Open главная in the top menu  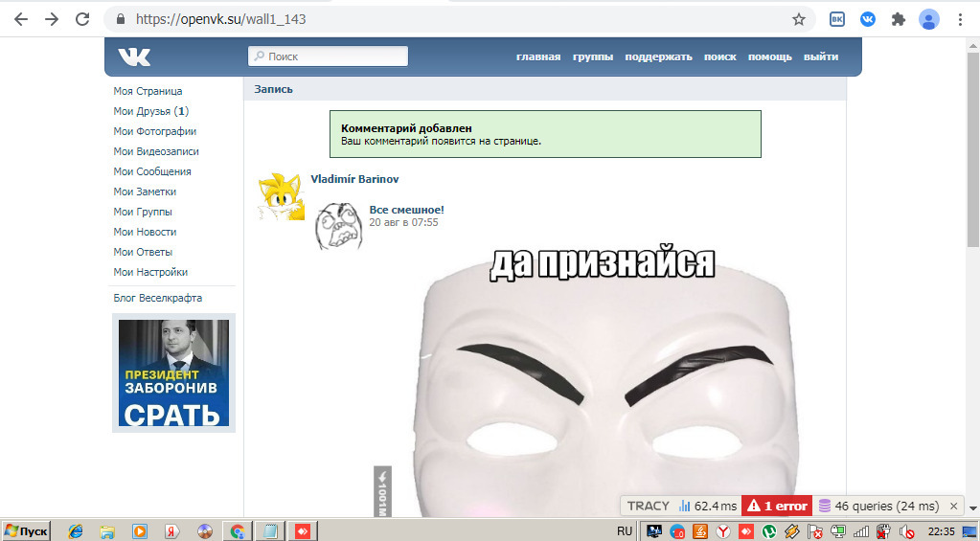coord(538,56)
